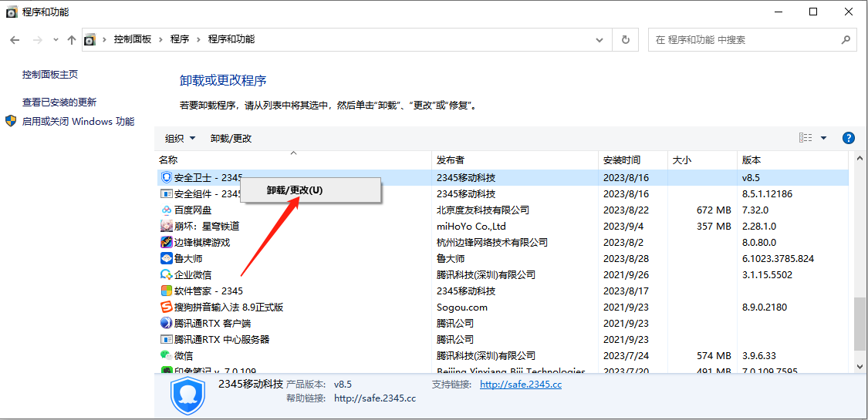The image size is (868, 420).
Task: Open 查看已安装的更新 link
Action: pos(59,102)
